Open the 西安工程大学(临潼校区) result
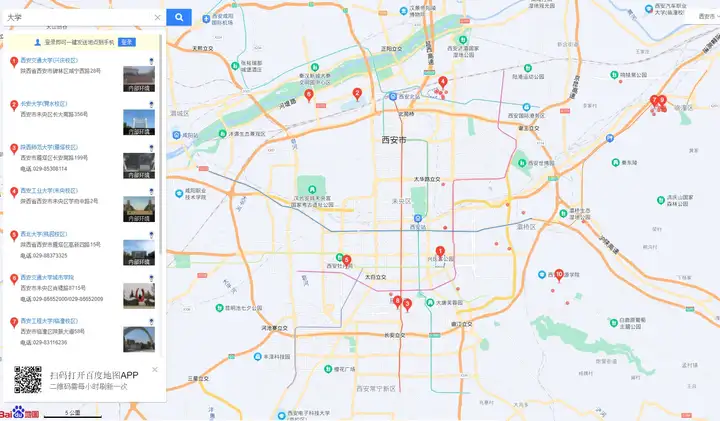The width and height of the screenshot is (720, 421). pyautogui.click(x=49, y=321)
